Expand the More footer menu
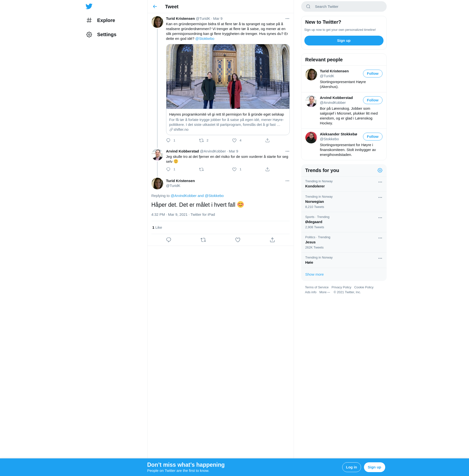Screen dimensions: 469x476 click(x=324, y=292)
